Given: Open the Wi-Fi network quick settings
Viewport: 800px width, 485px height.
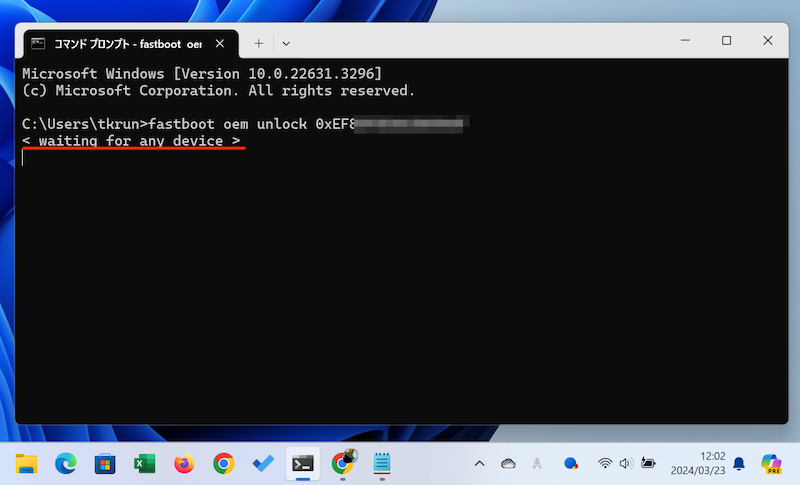Looking at the screenshot, I should click(x=605, y=463).
